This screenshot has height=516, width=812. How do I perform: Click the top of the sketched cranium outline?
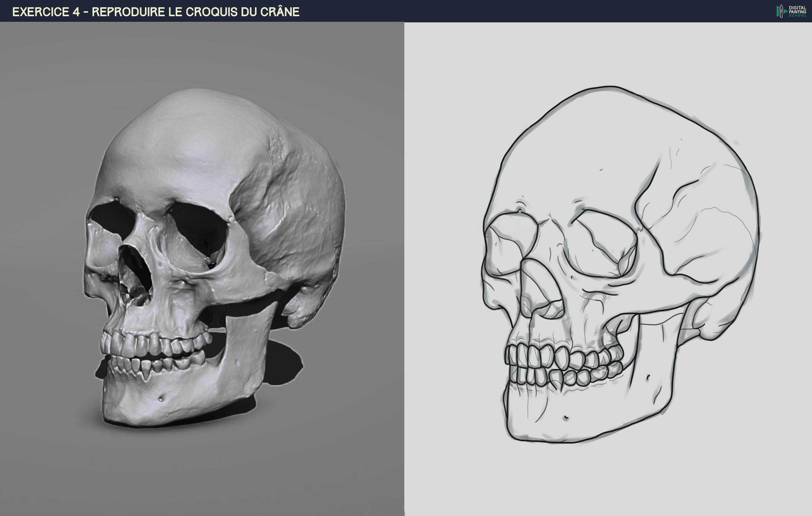click(x=610, y=87)
